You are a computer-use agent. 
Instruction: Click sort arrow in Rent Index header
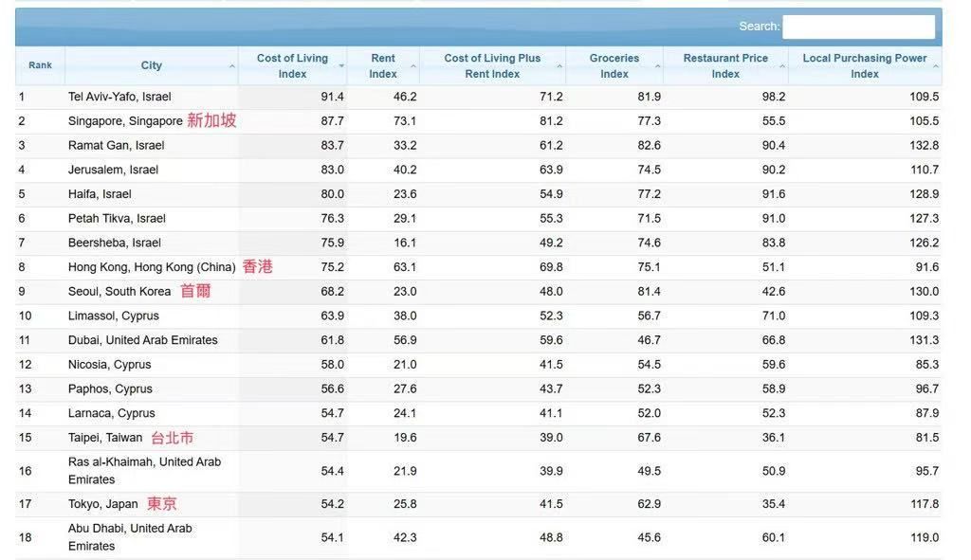pyautogui.click(x=413, y=66)
